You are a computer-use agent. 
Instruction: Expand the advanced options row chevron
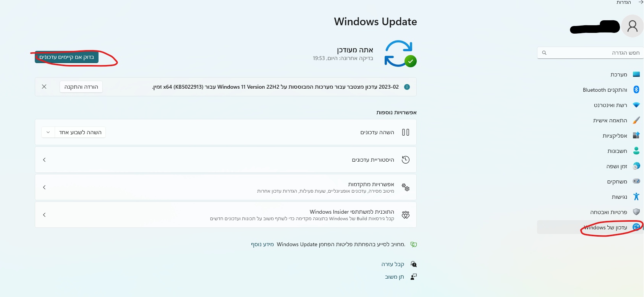pos(44,187)
